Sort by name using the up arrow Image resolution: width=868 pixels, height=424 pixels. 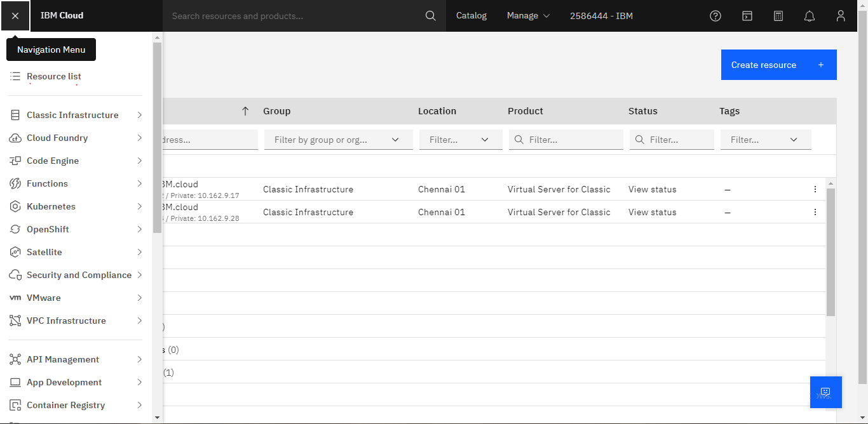[245, 111]
